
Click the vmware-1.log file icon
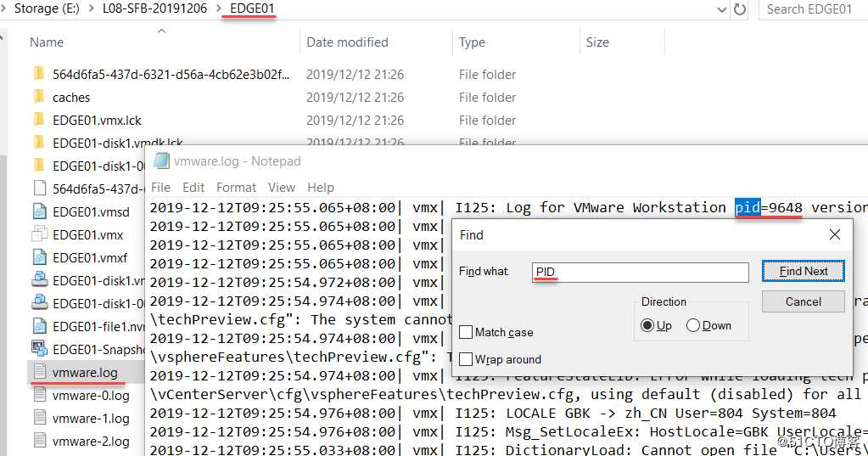click(x=39, y=418)
